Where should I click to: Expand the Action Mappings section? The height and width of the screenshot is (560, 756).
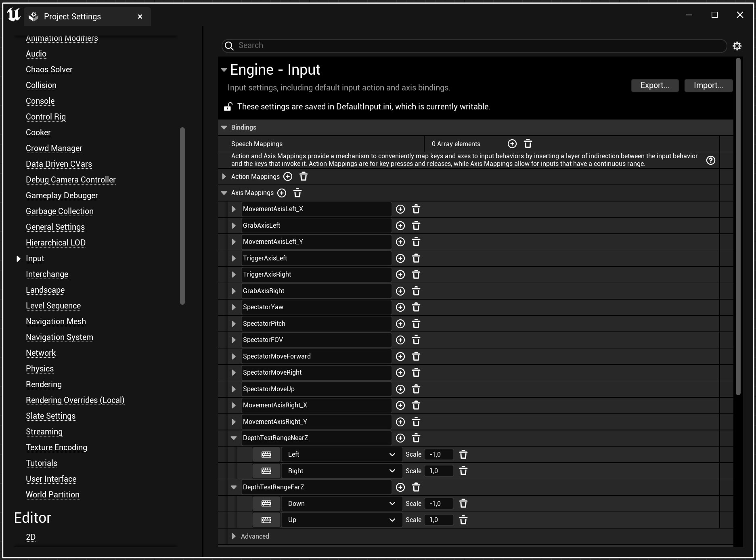point(224,176)
